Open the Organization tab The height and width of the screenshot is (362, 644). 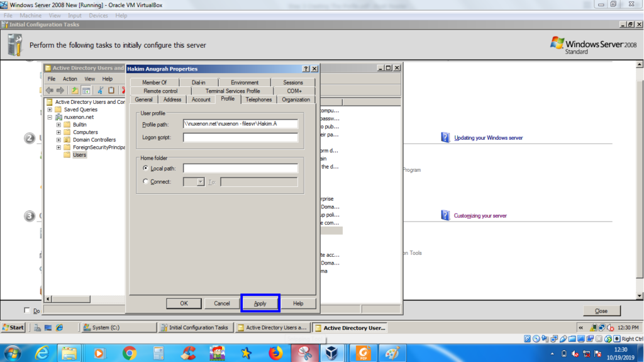(296, 99)
